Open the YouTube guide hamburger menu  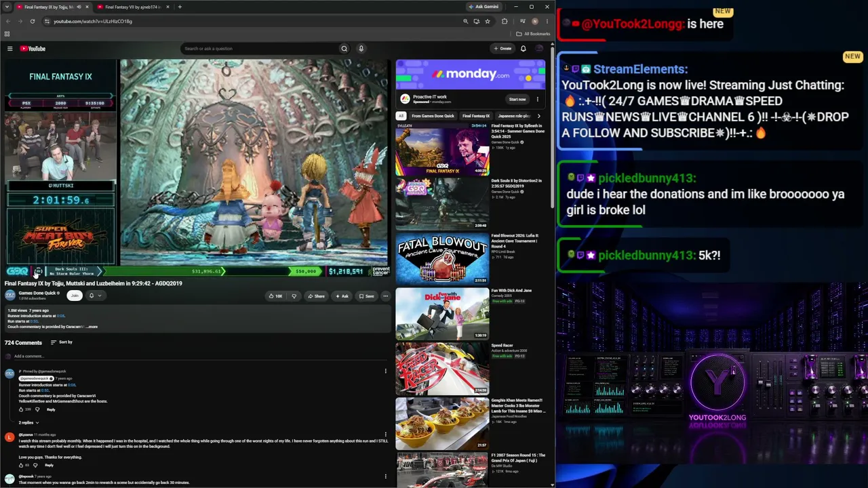(9, 49)
